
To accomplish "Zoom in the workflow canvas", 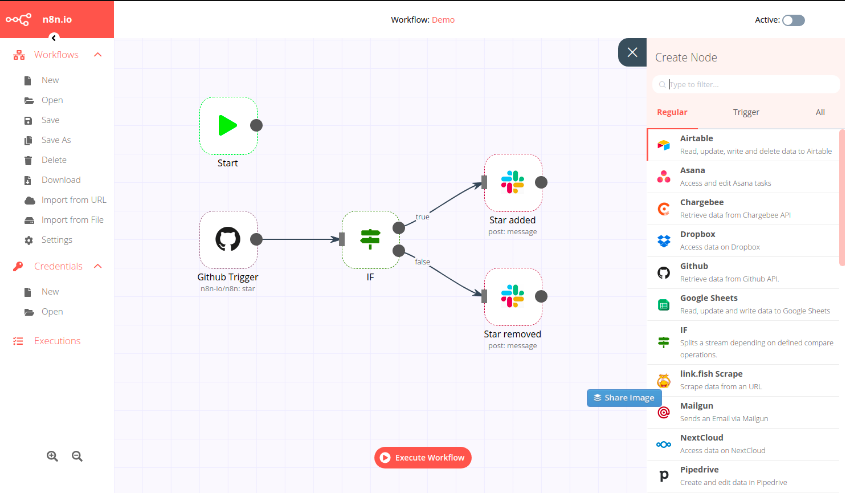I will (x=52, y=456).
